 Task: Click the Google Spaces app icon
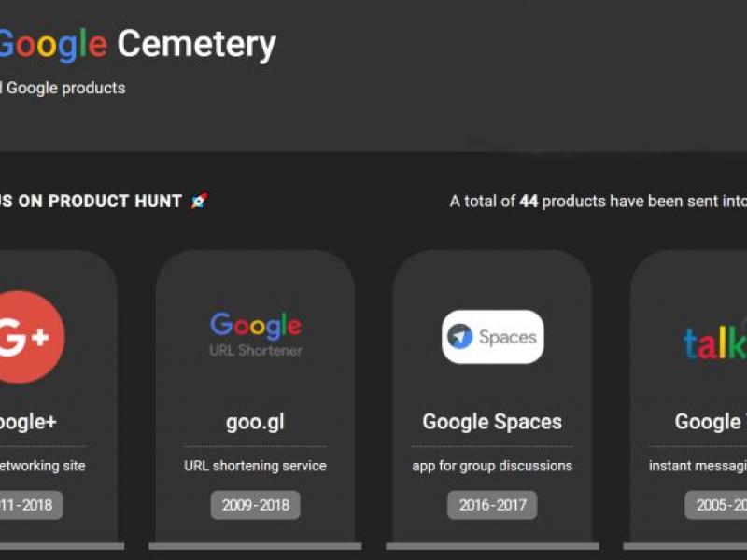[491, 337]
